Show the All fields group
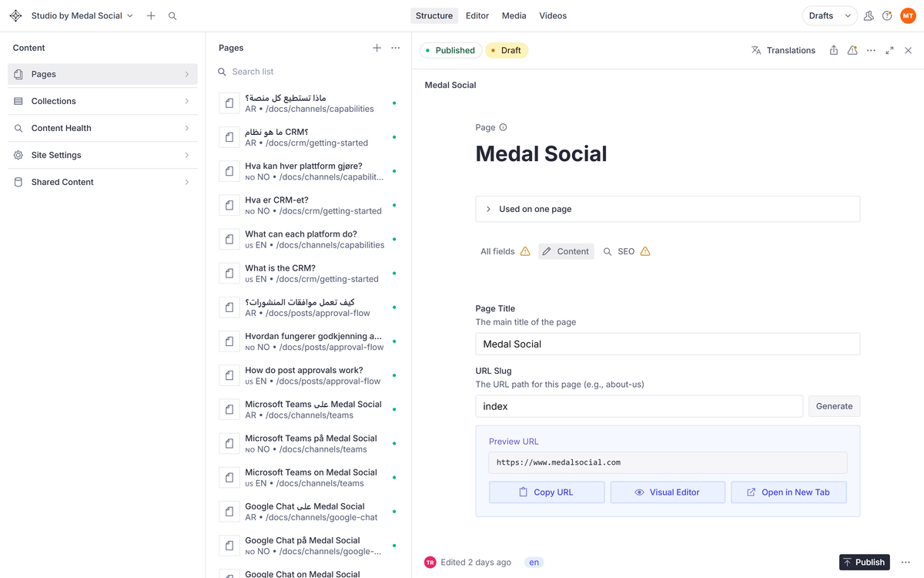Viewport: 924px width, 578px height. coord(505,251)
